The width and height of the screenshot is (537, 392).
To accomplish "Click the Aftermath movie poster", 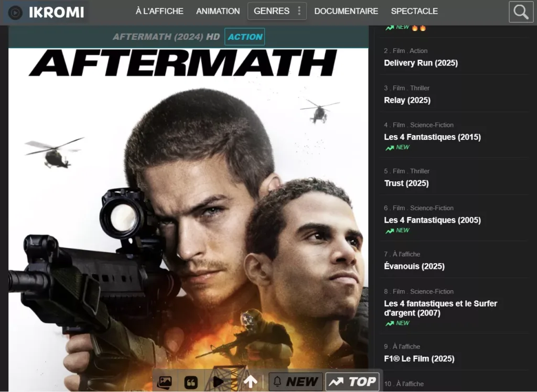I will point(188,219).
